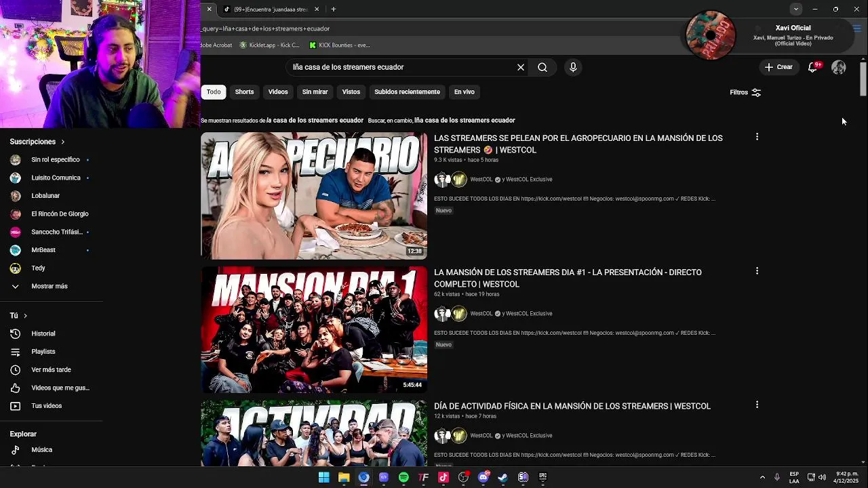Screen dimensions: 868x488
Task: Select the Todo filter chip
Action: [x=214, y=91]
